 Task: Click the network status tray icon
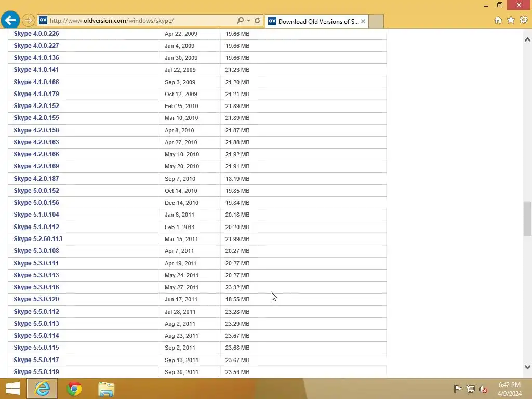tap(471, 389)
